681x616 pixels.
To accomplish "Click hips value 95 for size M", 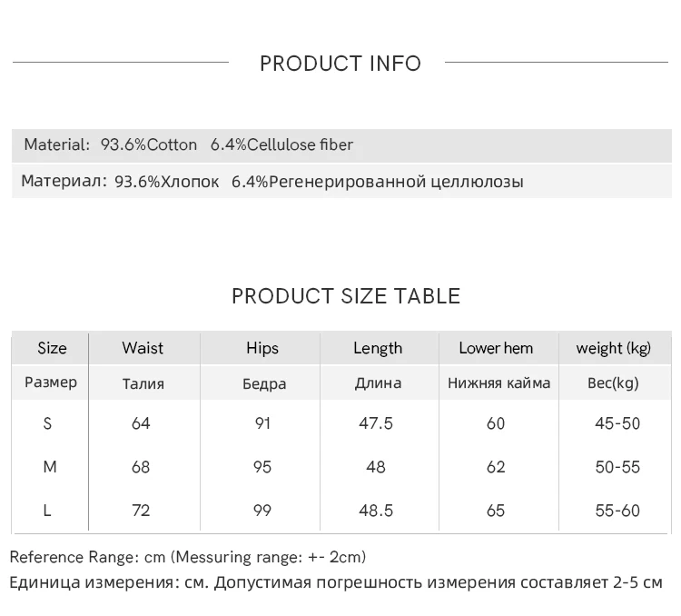I will 262,467.
